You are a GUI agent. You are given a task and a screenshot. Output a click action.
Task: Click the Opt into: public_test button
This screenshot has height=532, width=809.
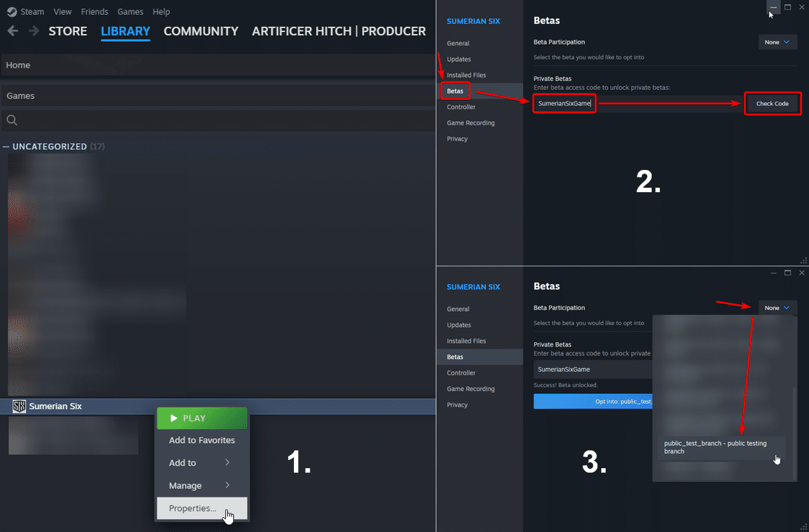593,401
